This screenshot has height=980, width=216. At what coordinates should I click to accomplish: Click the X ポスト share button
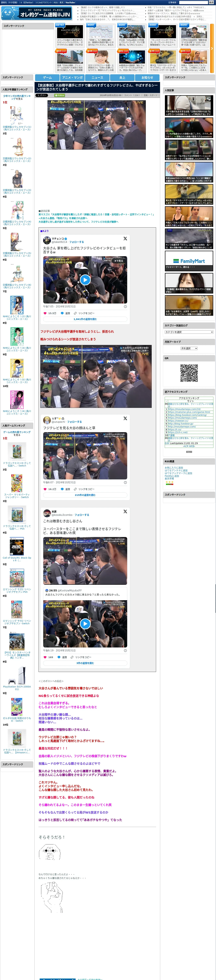pyautogui.click(x=42, y=96)
